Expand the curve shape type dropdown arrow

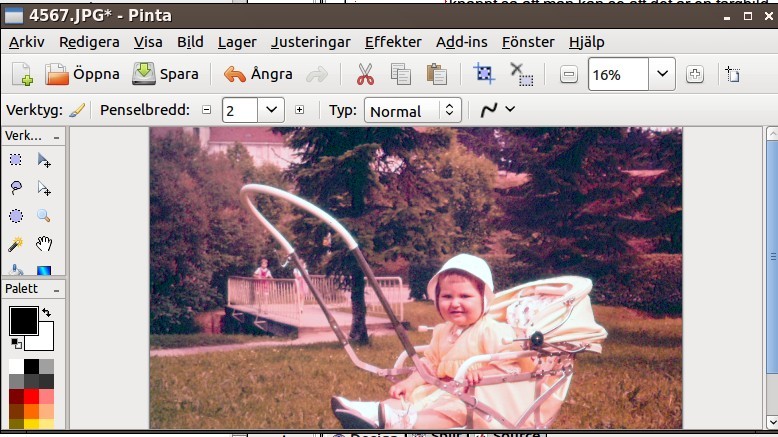point(510,110)
